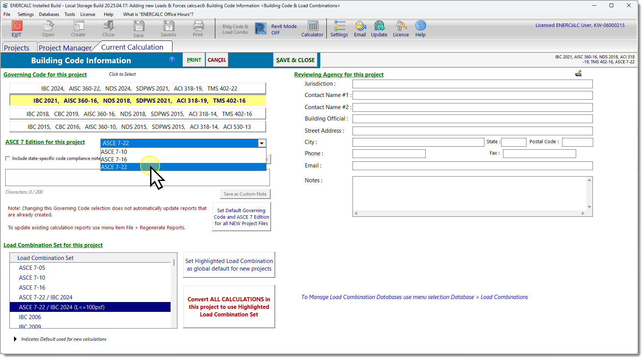Click the Phone input field
This screenshot has width=644, height=360.
(389, 153)
